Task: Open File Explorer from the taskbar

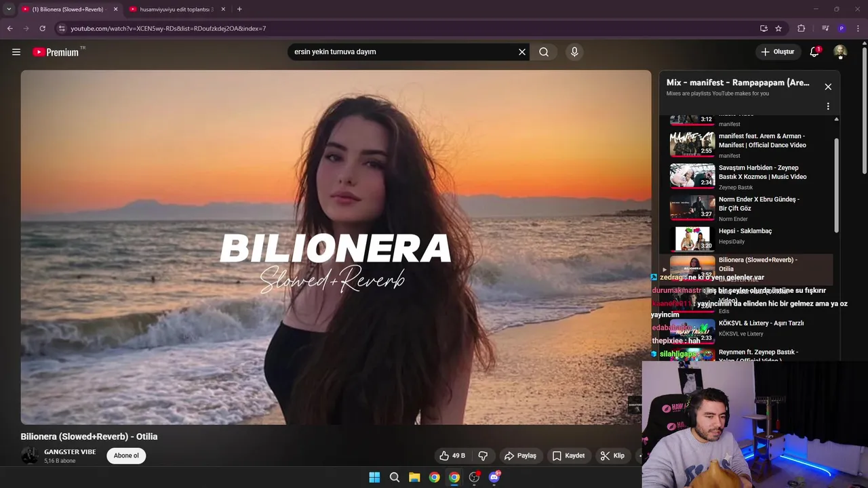Action: (414, 477)
